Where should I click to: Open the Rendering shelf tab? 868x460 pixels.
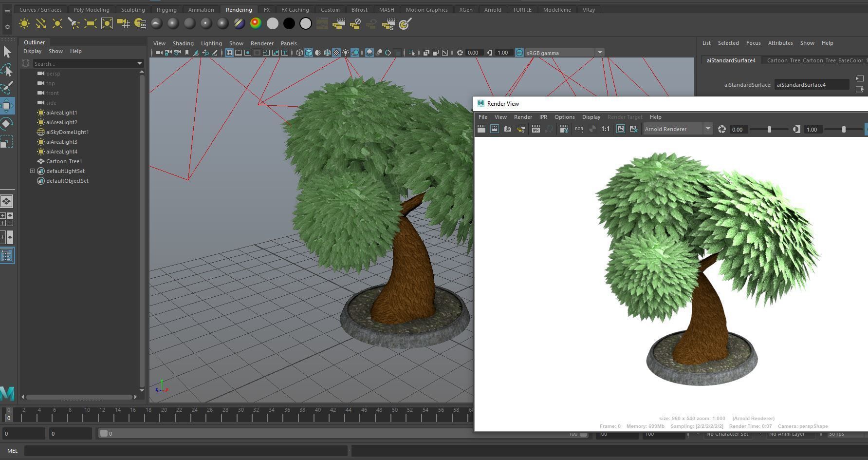(239, 10)
